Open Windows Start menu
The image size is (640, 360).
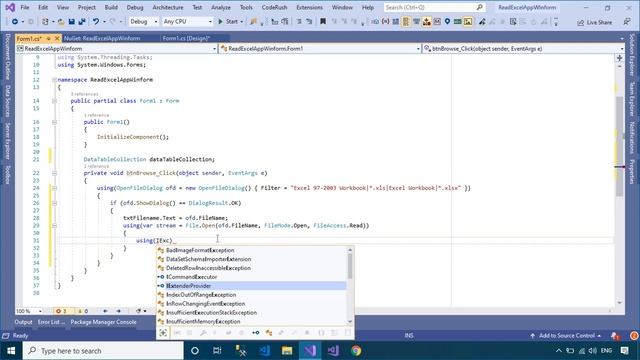click(11, 351)
